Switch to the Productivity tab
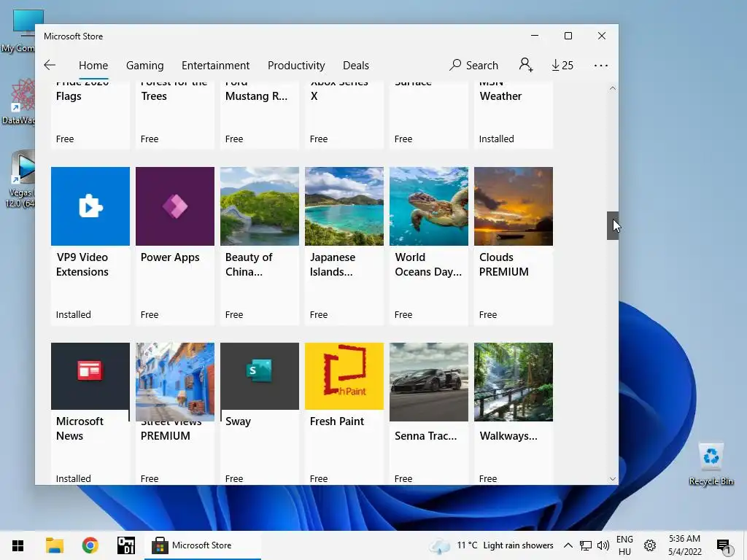The height and width of the screenshot is (560, 747). pyautogui.click(x=296, y=65)
